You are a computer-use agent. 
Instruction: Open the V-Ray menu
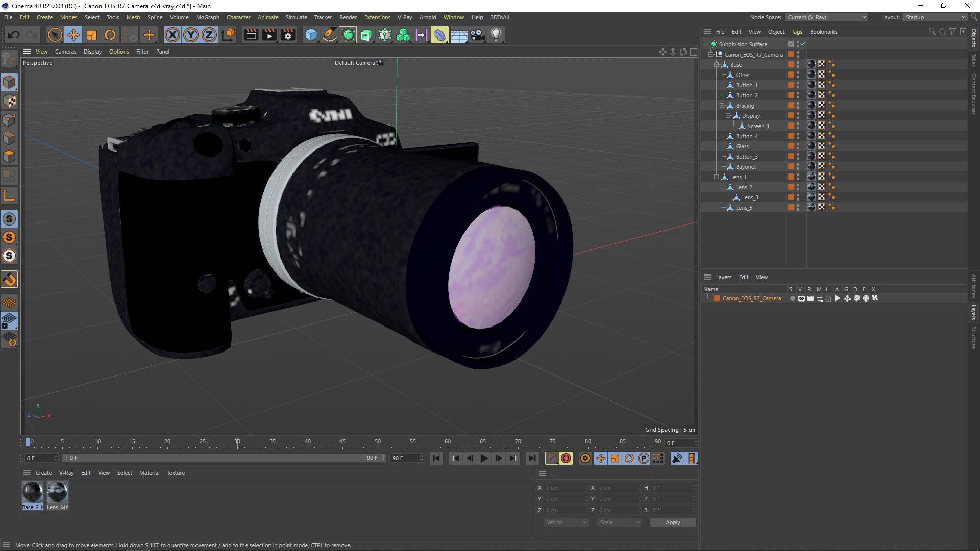(x=405, y=17)
